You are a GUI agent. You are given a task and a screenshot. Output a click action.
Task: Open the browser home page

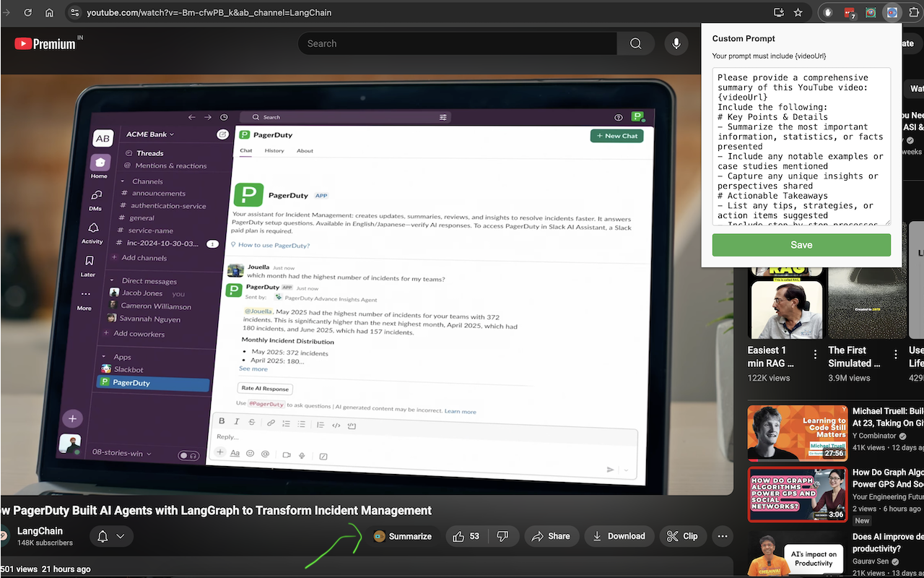pyautogui.click(x=49, y=12)
